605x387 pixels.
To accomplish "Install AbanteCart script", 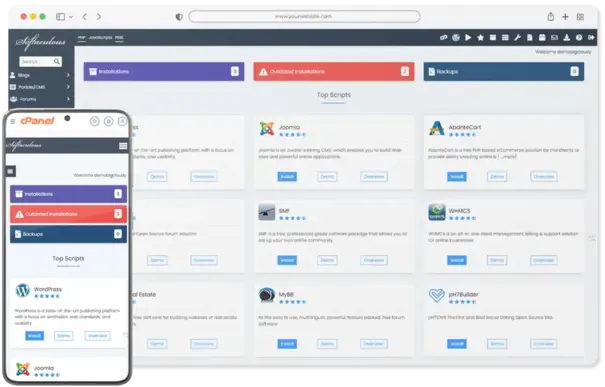I will (x=457, y=177).
